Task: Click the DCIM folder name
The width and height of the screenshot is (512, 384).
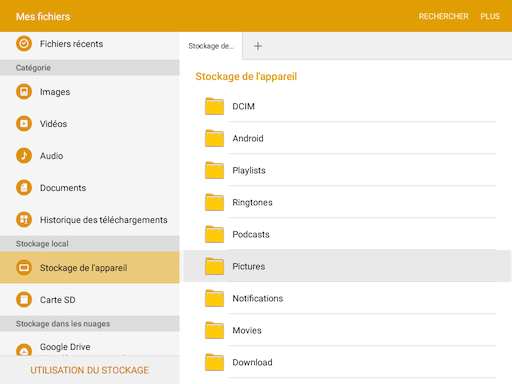Action: click(x=243, y=106)
